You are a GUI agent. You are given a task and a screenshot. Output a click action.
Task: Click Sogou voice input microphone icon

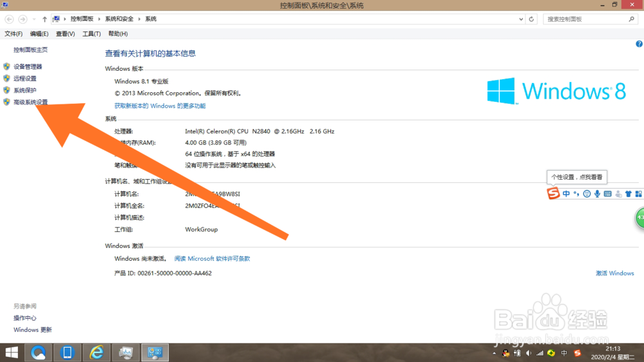click(x=597, y=194)
